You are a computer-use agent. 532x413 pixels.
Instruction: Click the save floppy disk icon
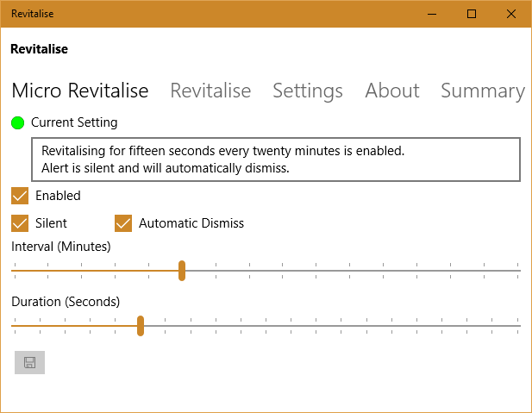click(29, 362)
